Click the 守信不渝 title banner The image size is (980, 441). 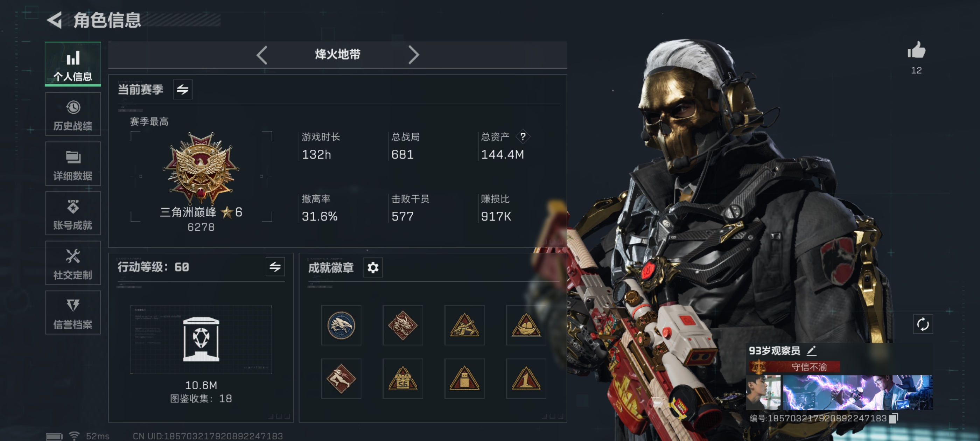[x=794, y=367]
